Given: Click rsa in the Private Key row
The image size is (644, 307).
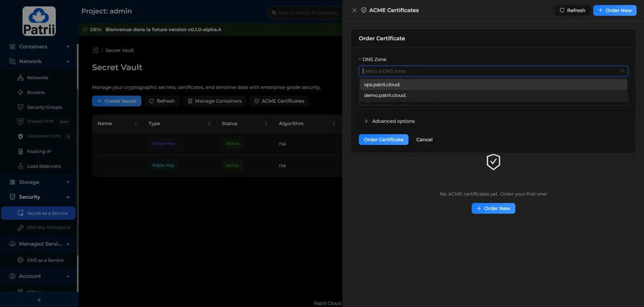Looking at the screenshot, I should (282, 144).
